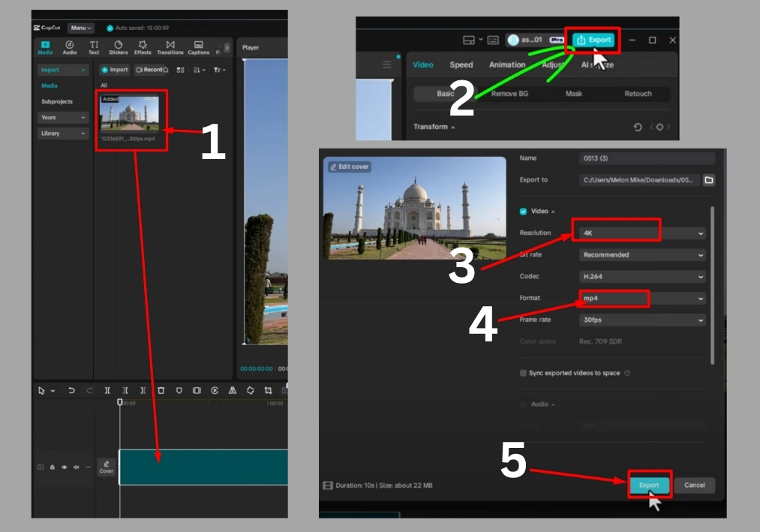Click the Import button in media panel
Viewport: 760px width, 532px height.
tap(114, 70)
